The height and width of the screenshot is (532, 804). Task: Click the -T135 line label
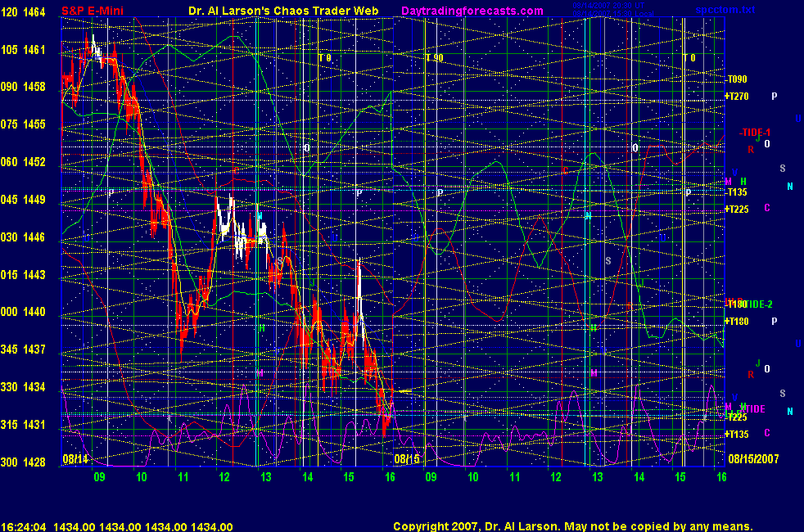click(736, 192)
